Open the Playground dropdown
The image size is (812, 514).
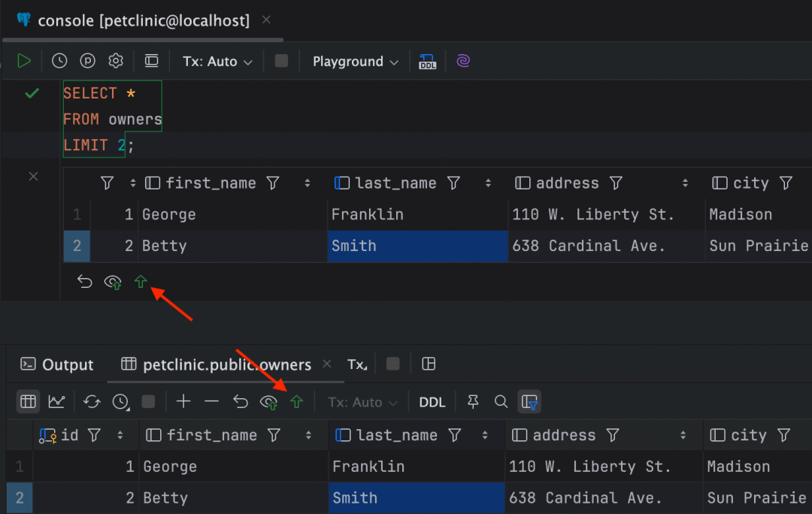pyautogui.click(x=355, y=62)
